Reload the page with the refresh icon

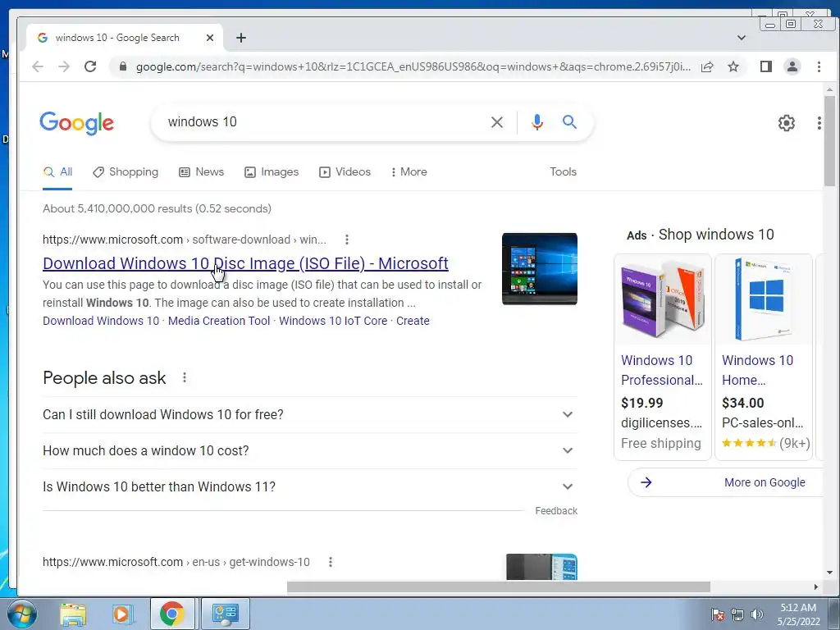90,66
